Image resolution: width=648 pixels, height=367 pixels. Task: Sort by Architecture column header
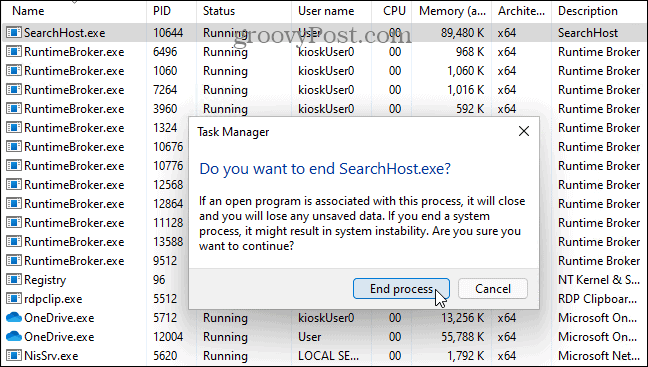pos(521,11)
